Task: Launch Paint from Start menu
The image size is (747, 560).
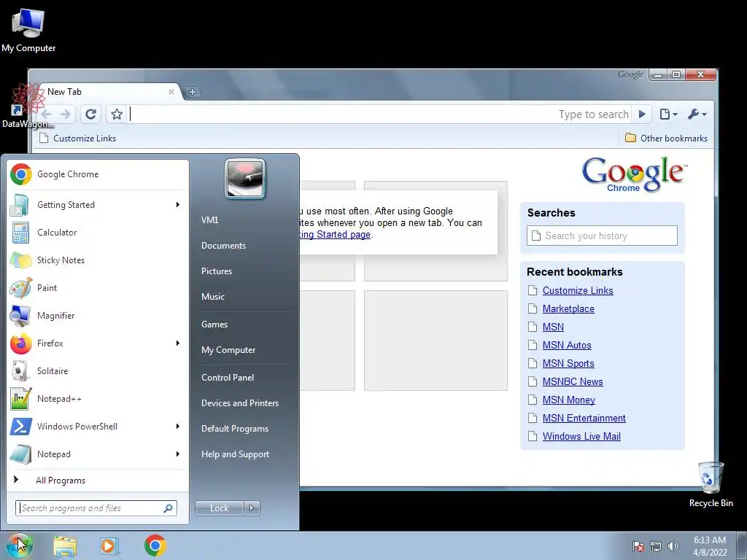Action: point(98,287)
